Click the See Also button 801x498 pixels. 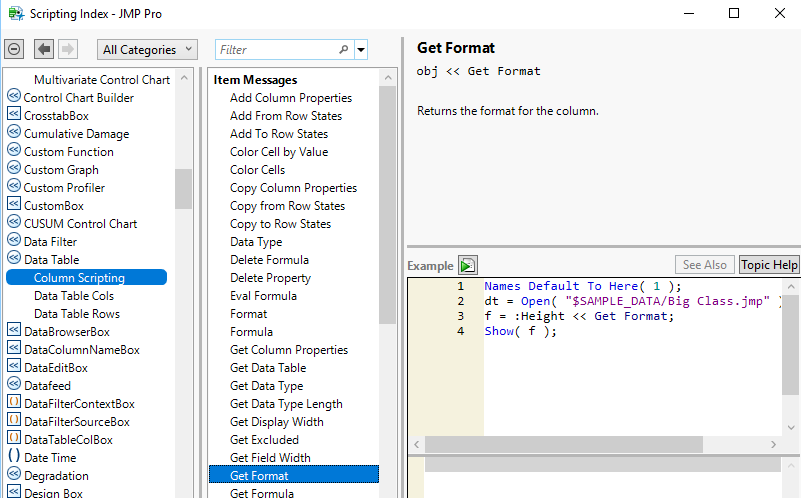[704, 265]
